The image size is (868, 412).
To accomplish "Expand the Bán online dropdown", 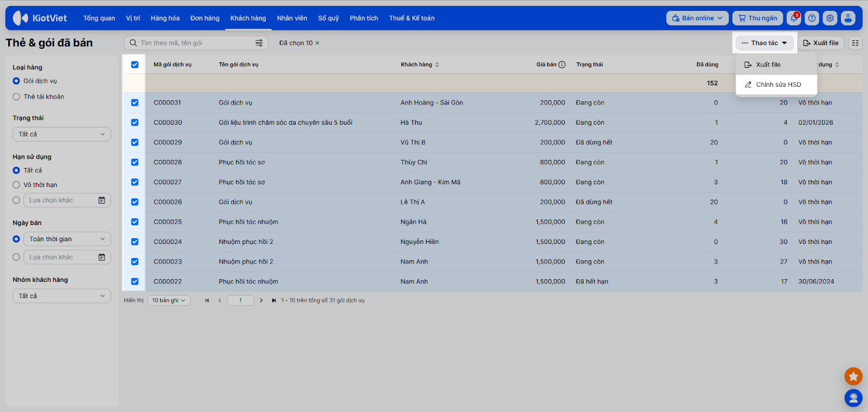I will (x=697, y=18).
